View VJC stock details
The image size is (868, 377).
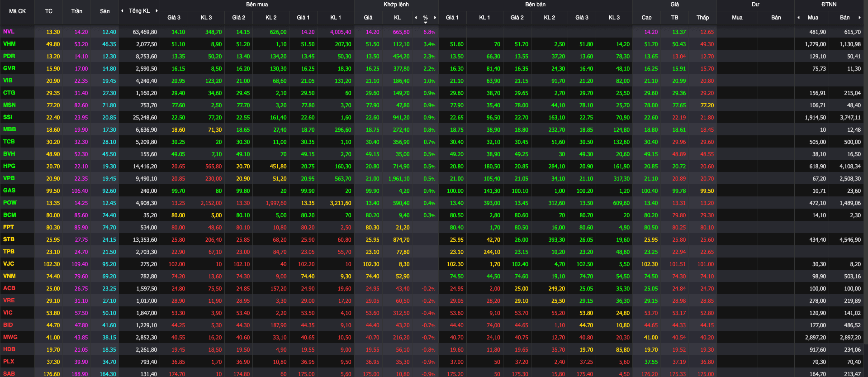click(9, 264)
